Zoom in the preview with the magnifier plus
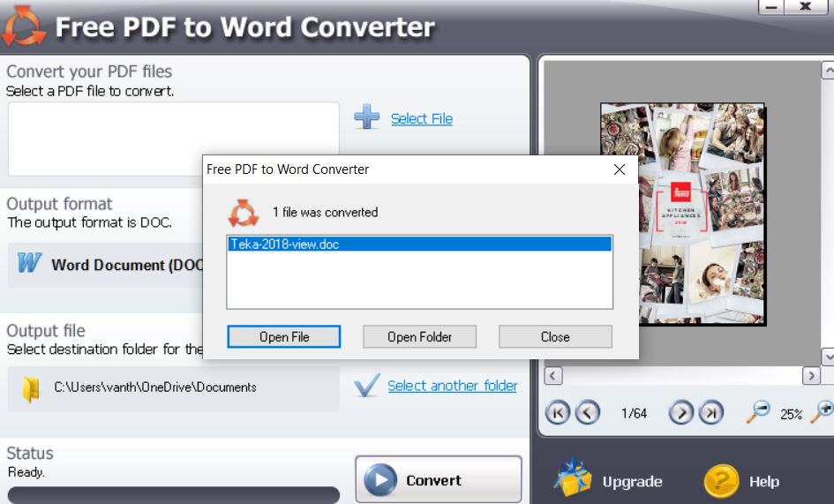The image size is (834, 504). tap(823, 411)
